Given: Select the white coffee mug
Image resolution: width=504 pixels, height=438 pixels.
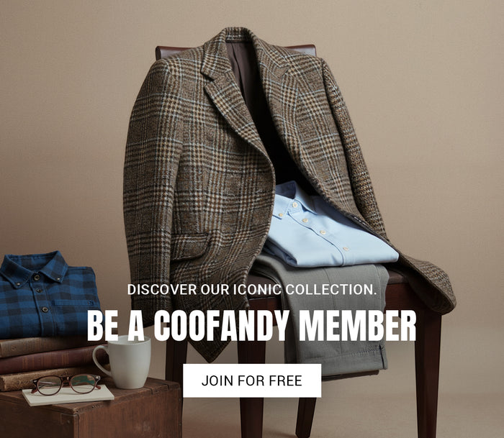Looking at the screenshot, I should (x=124, y=361).
